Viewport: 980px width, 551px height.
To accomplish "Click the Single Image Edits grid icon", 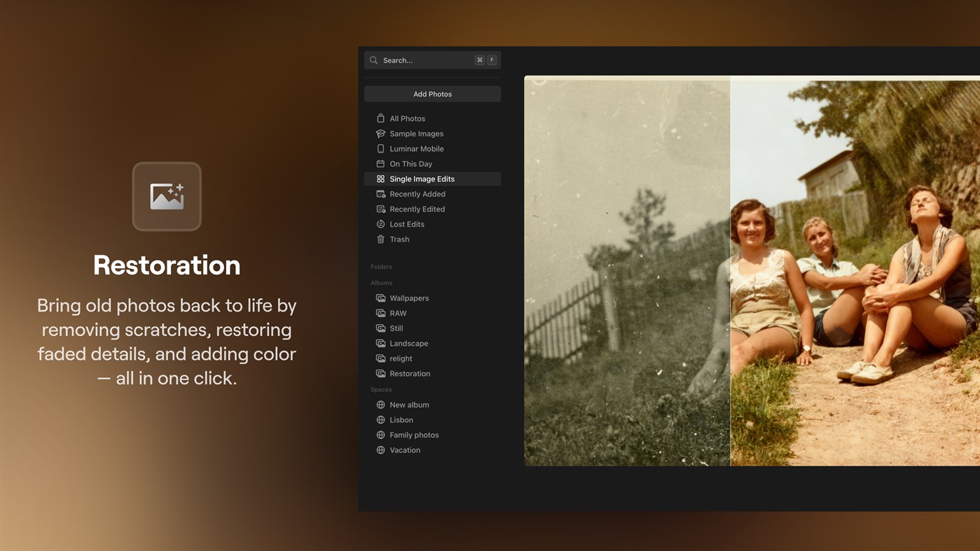I will click(380, 179).
